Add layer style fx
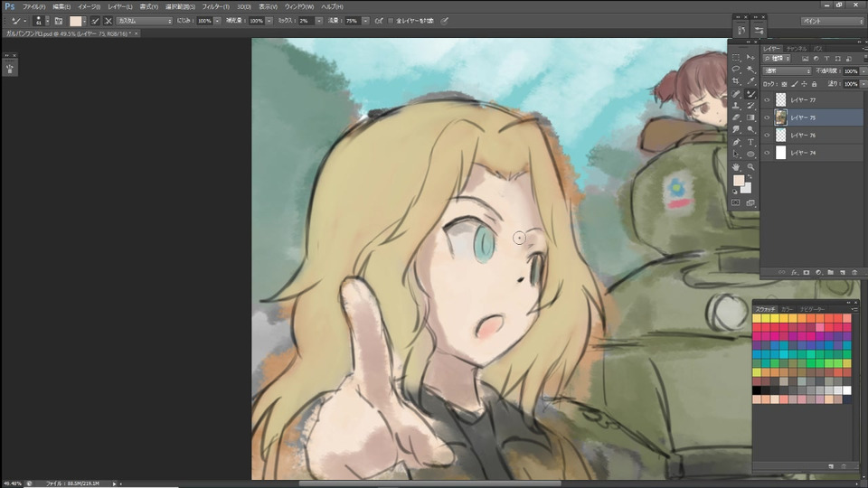Image resolution: width=868 pixels, height=488 pixels. [794, 272]
